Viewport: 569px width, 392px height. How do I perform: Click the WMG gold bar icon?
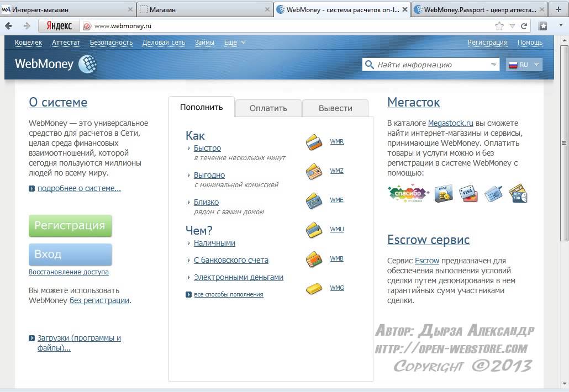click(x=314, y=289)
